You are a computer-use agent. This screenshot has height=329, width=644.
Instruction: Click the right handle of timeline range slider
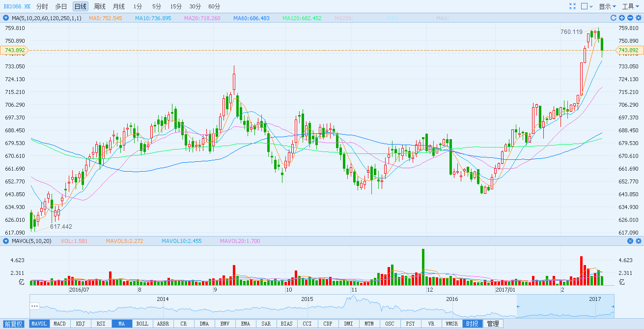click(x=614, y=307)
